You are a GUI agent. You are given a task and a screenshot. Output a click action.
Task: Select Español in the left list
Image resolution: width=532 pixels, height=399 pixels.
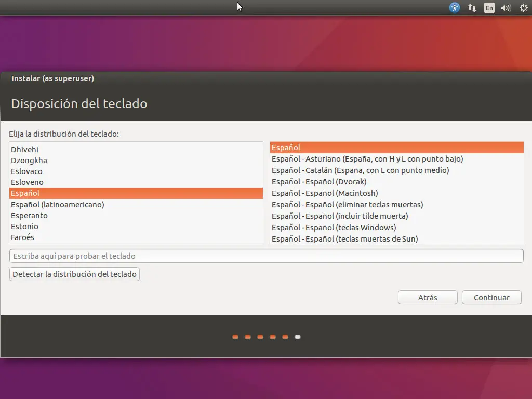[x=136, y=193]
